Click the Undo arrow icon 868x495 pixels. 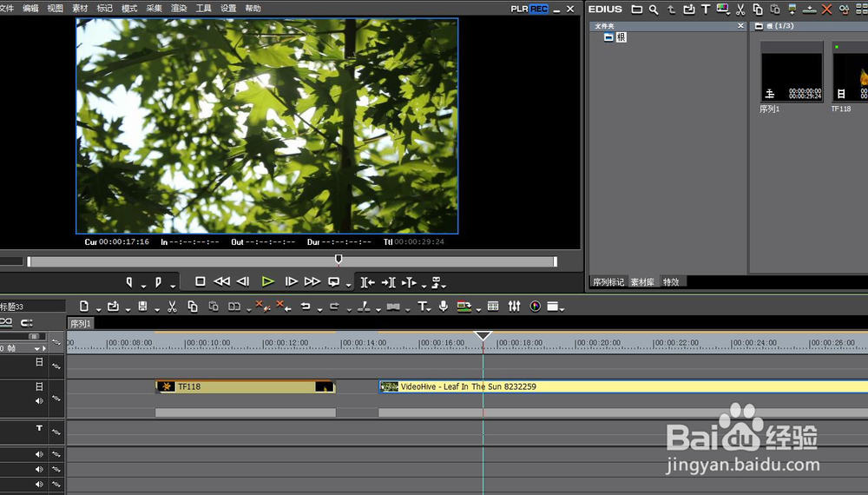point(306,307)
